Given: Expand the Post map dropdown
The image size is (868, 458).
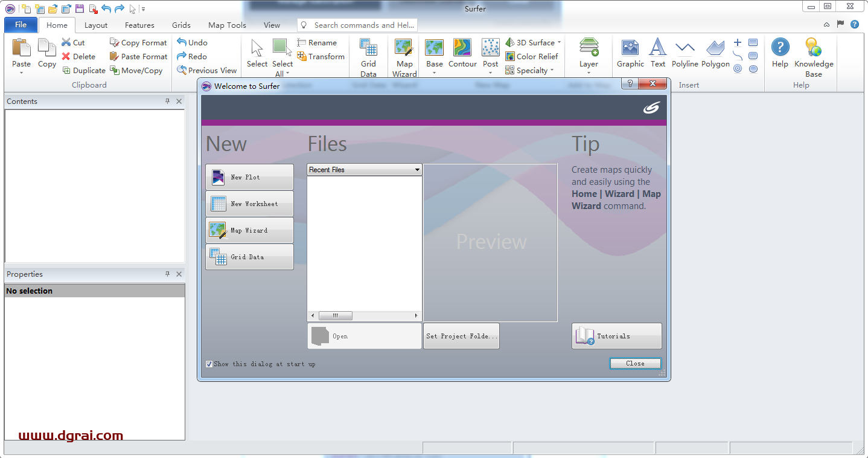Looking at the screenshot, I should coord(490,73).
